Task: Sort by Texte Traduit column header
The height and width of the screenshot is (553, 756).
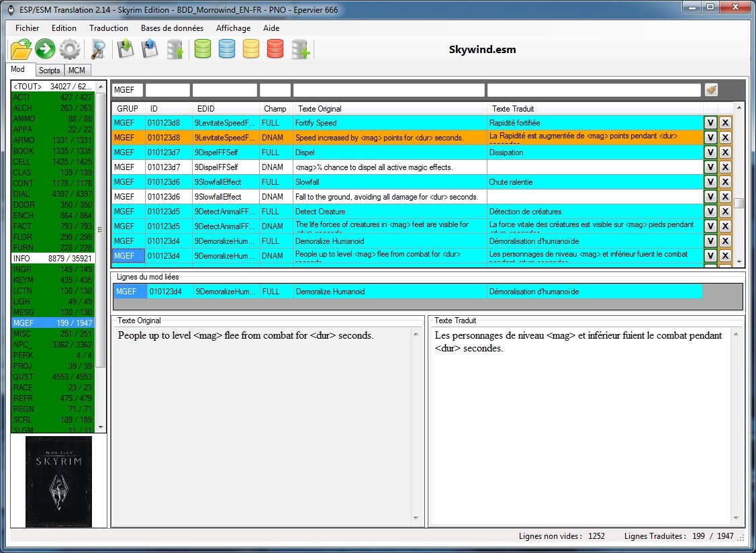Action: (595, 109)
